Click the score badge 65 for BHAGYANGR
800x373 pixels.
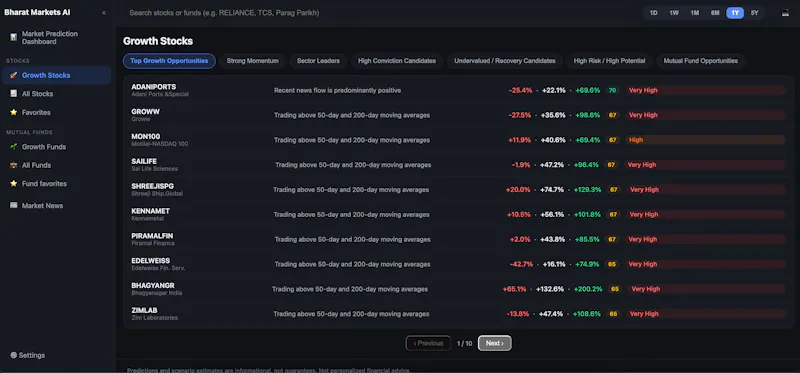coord(614,289)
